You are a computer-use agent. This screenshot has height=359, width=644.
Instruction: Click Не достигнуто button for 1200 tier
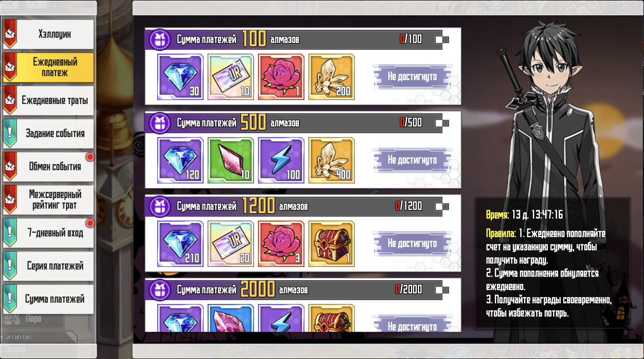(x=412, y=243)
